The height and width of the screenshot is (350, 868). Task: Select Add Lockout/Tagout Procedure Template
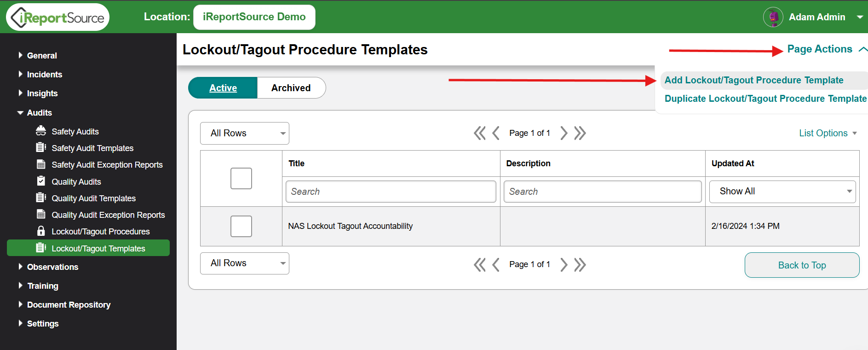754,80
